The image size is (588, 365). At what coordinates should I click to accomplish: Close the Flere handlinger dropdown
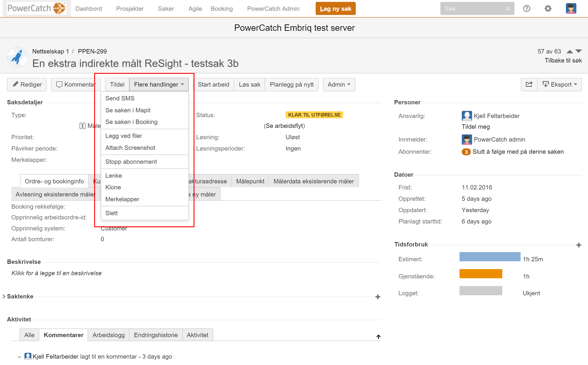pos(159,85)
